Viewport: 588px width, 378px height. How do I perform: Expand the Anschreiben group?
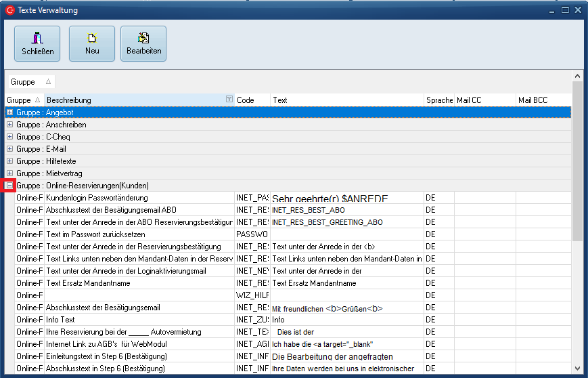tap(9, 125)
